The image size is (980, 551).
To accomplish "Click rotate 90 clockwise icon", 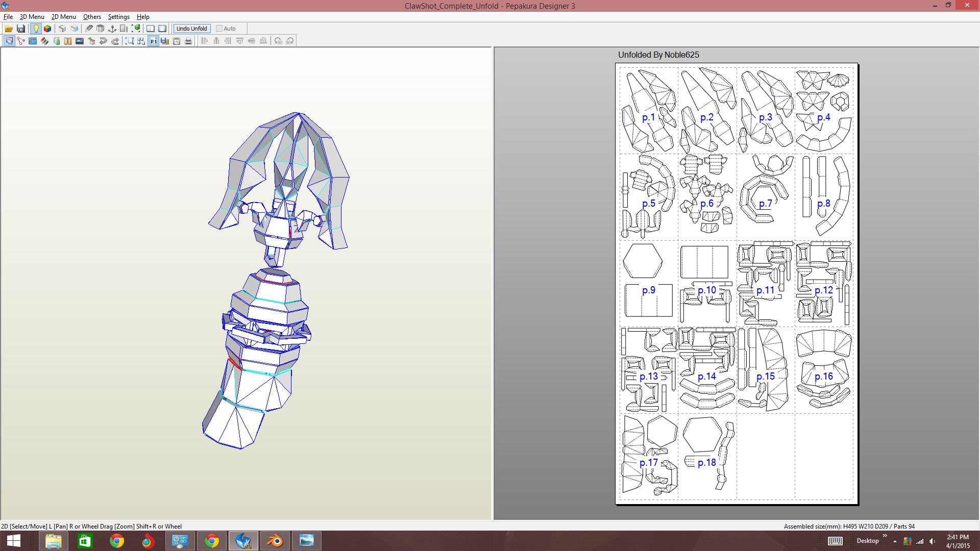I will [290, 41].
